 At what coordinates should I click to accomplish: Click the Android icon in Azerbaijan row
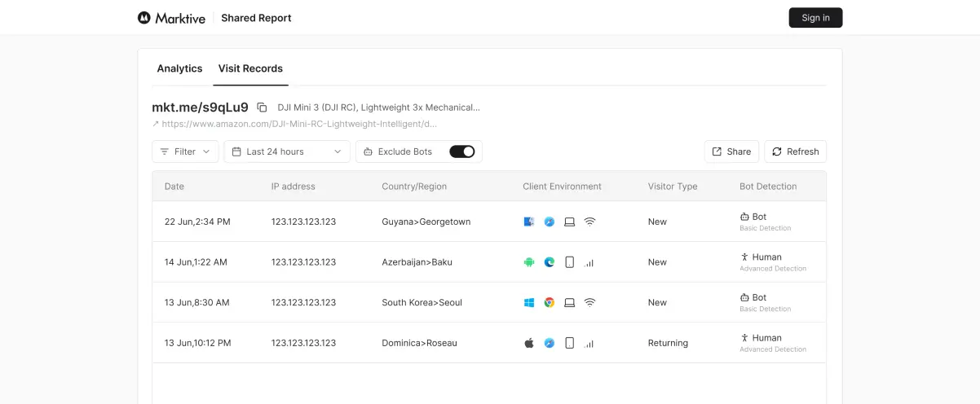529,262
